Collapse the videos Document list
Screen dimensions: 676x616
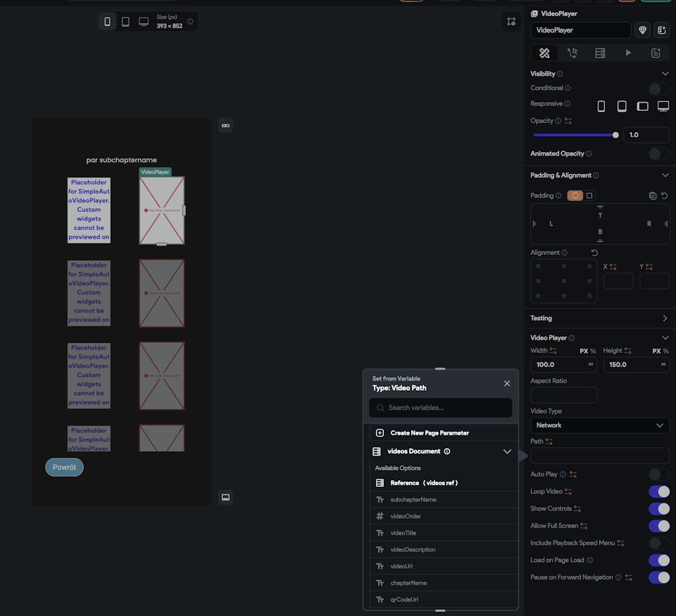click(x=507, y=452)
